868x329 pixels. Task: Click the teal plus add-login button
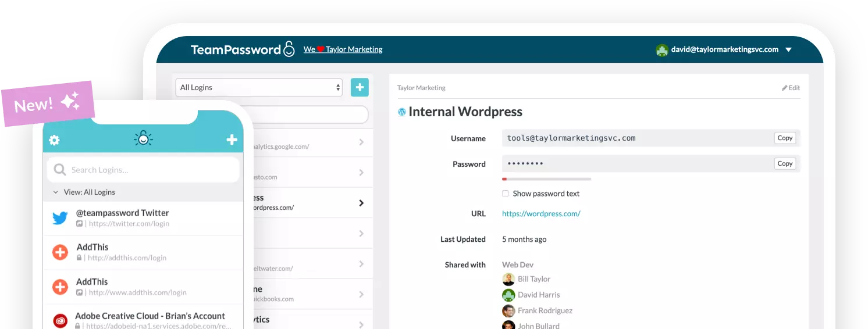(x=360, y=87)
